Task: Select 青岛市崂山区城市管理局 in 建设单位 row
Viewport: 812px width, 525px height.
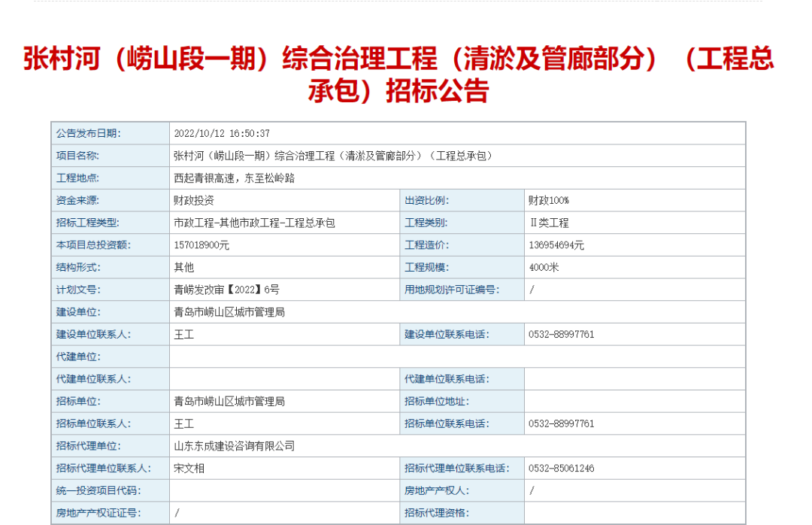Action: pos(229,312)
